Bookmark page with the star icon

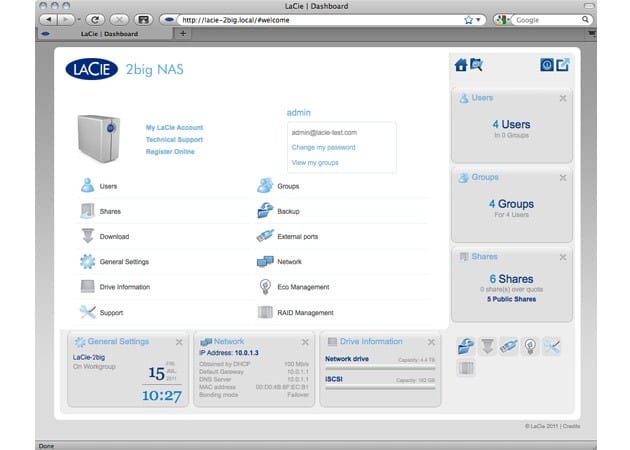click(x=468, y=20)
